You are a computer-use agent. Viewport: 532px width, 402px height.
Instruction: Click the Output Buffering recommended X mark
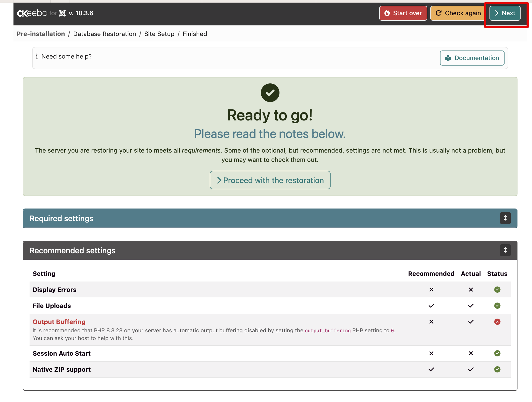click(x=431, y=322)
